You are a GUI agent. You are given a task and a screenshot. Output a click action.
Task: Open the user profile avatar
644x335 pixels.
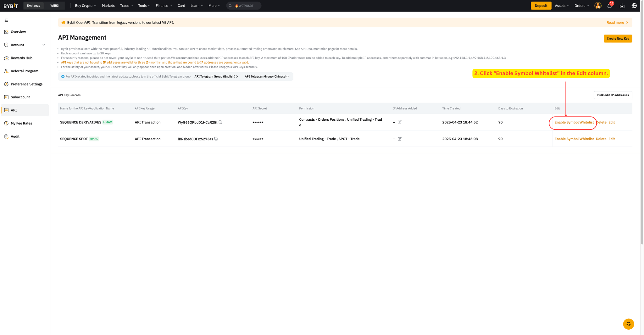click(x=598, y=6)
